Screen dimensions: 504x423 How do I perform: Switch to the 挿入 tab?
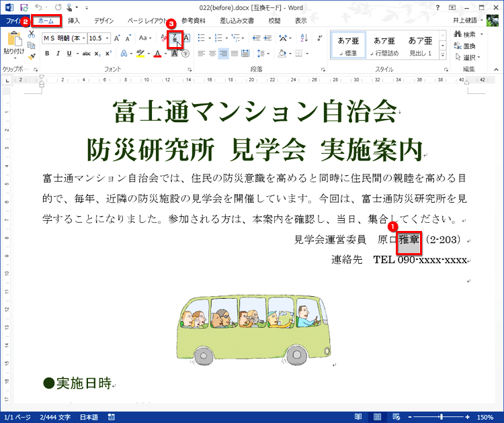click(74, 21)
